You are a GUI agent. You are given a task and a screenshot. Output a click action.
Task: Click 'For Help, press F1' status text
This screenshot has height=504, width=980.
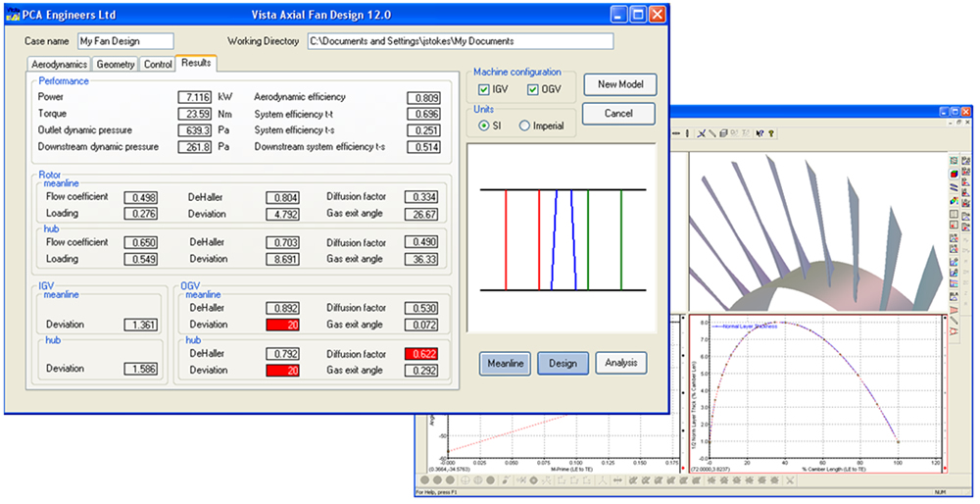(x=436, y=493)
